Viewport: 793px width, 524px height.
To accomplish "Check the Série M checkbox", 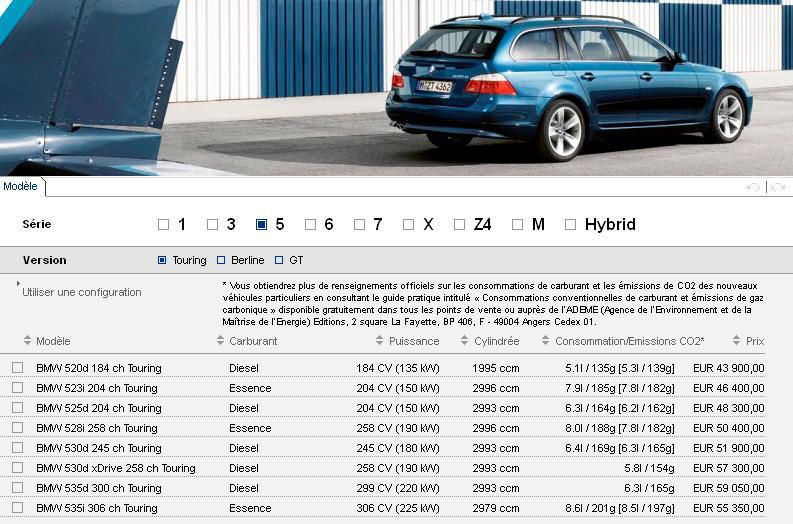I will 517,224.
